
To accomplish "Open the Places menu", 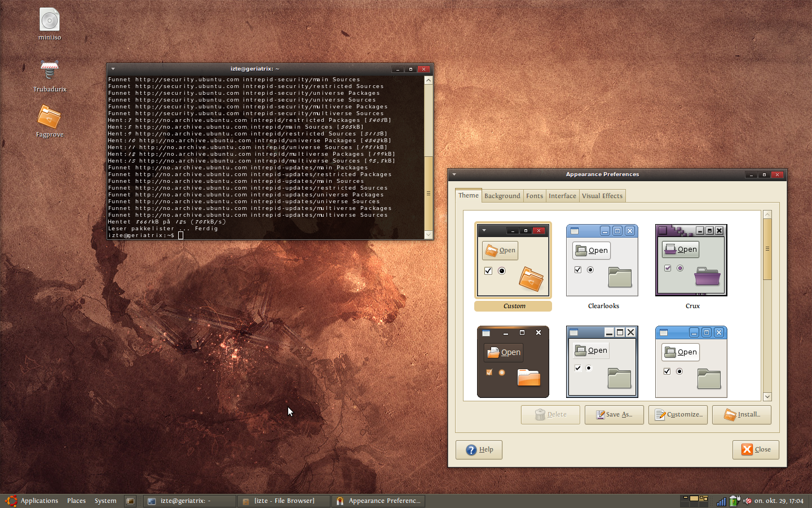I will [76, 501].
